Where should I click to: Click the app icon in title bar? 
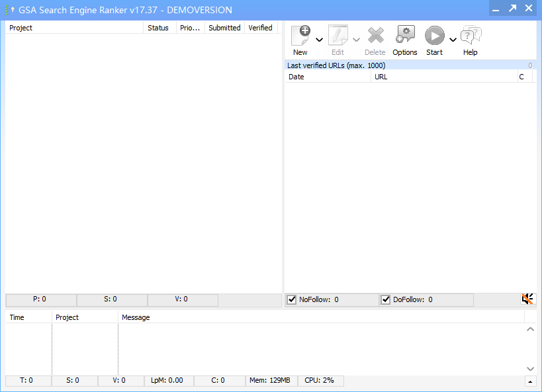[10, 10]
